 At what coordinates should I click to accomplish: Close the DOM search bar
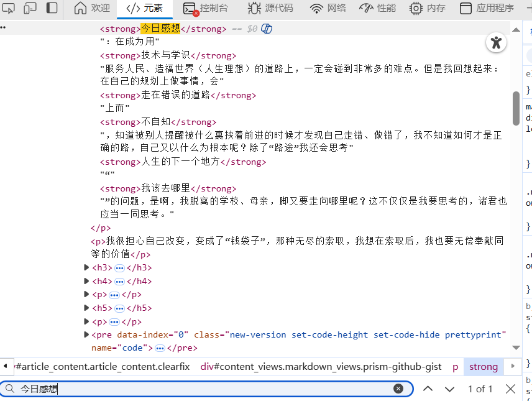(510, 389)
